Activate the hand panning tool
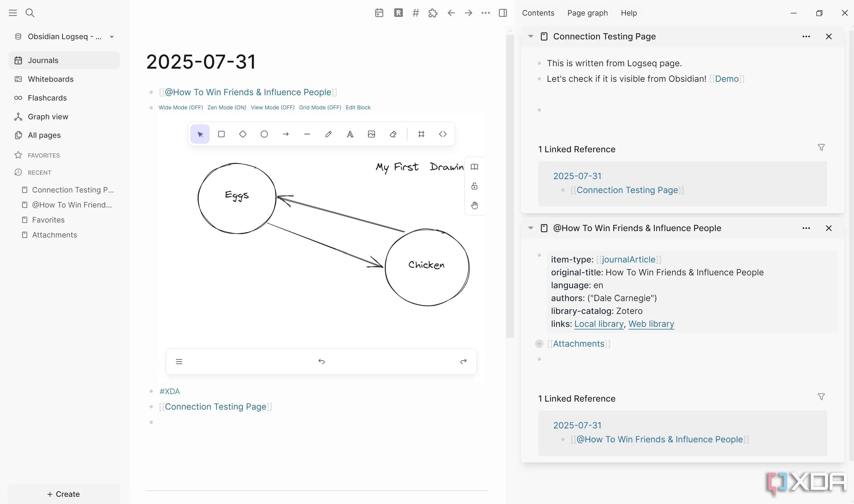 [474, 205]
